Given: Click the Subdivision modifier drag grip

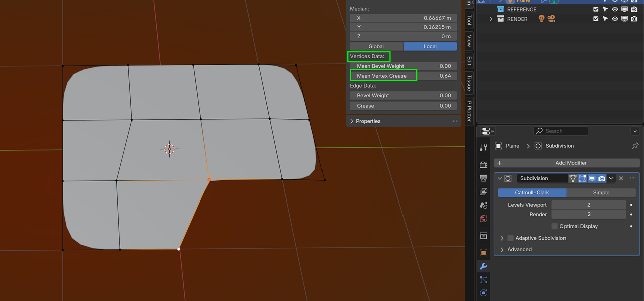Looking at the screenshot, I should [x=633, y=178].
